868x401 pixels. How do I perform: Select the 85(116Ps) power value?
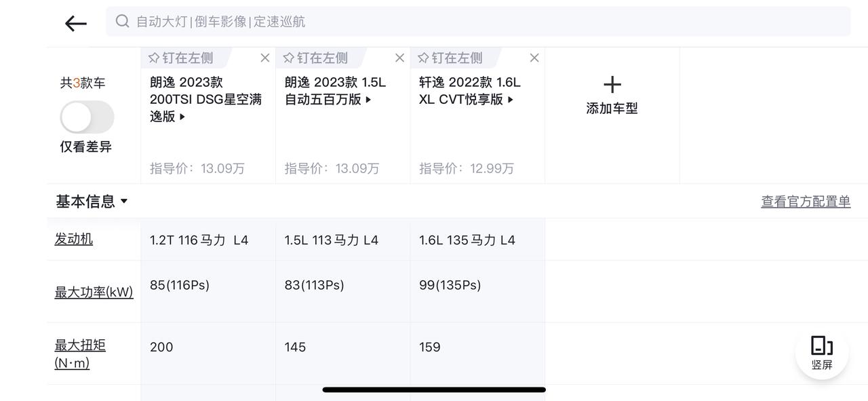point(180,285)
